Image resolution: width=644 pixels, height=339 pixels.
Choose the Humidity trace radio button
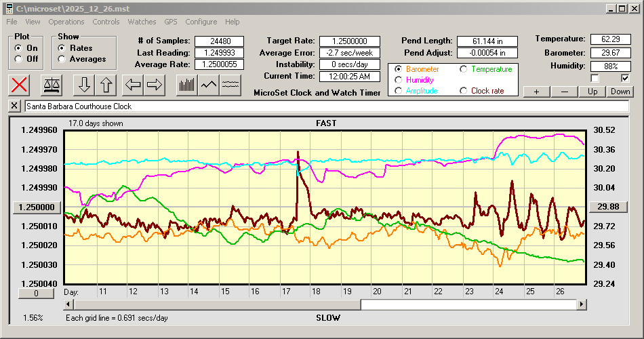399,80
